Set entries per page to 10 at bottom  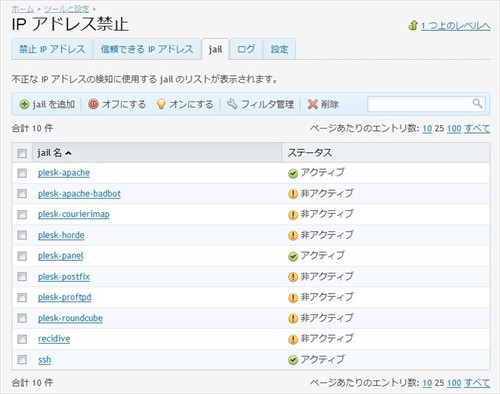coord(427,383)
